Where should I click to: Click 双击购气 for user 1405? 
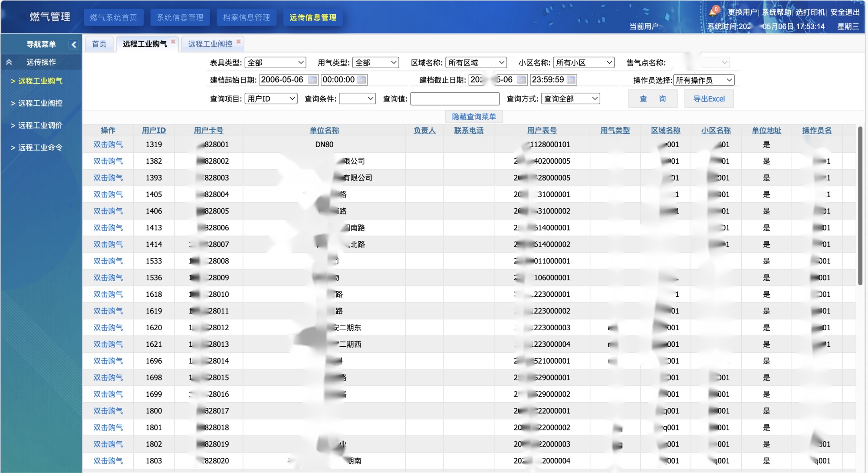[x=108, y=194]
